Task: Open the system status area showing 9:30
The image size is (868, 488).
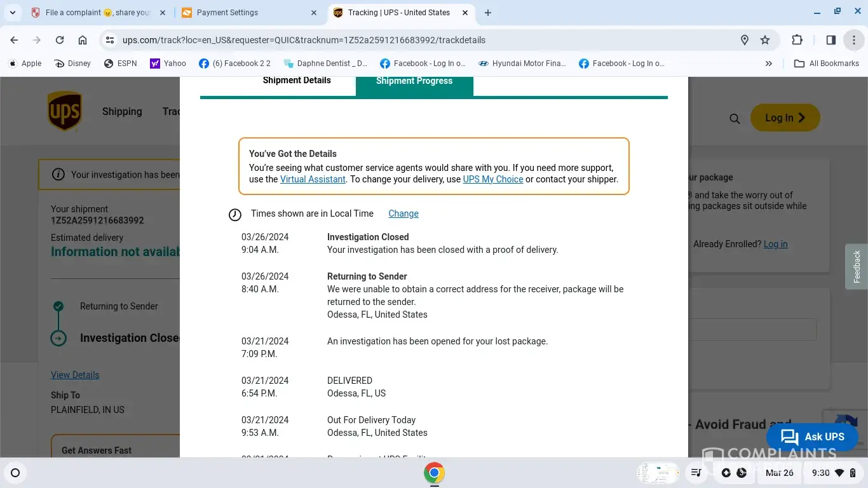Action: click(x=832, y=473)
